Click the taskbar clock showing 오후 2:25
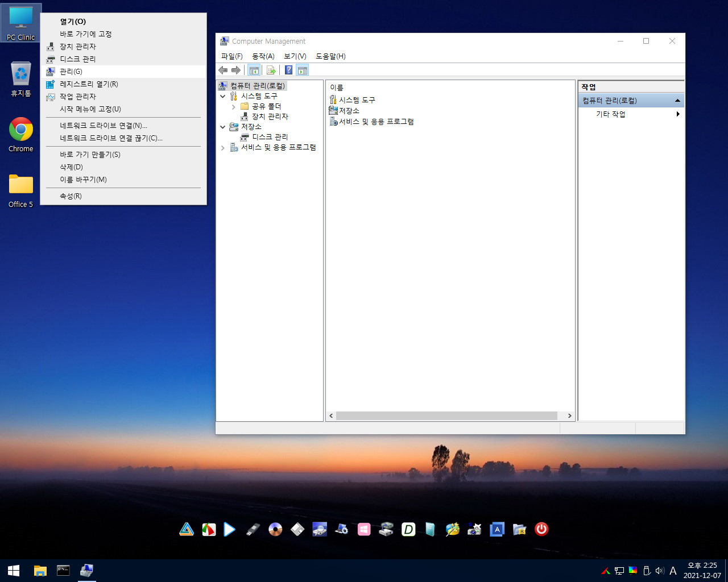 [702, 571]
